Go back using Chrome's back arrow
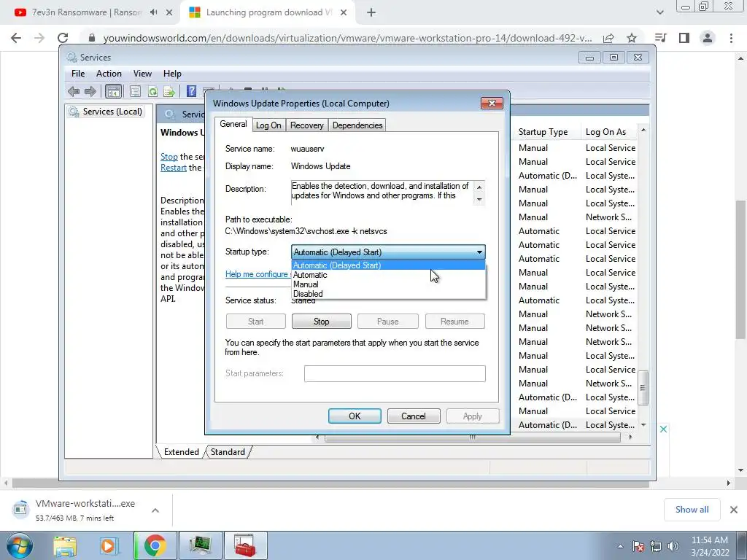Viewport: 747px width, 560px height. click(x=16, y=38)
